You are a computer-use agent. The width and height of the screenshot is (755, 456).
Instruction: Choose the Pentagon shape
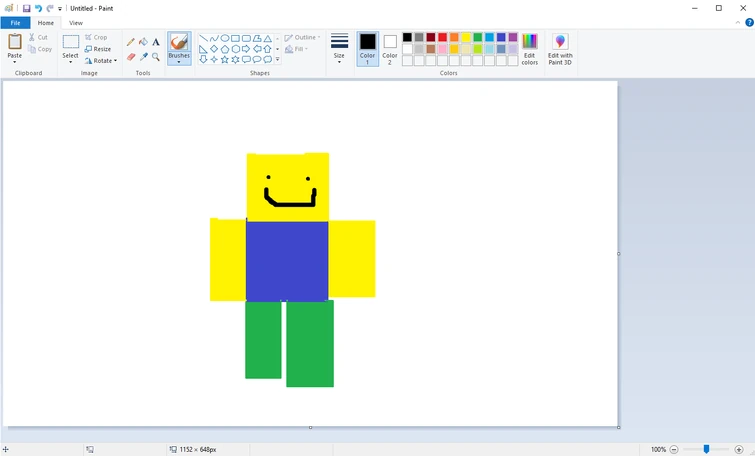pos(224,49)
